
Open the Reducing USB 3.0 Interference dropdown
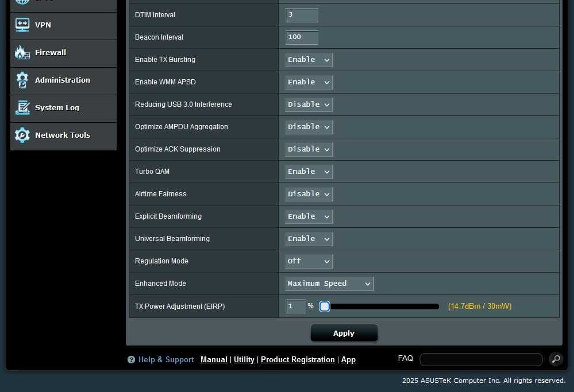coord(309,104)
